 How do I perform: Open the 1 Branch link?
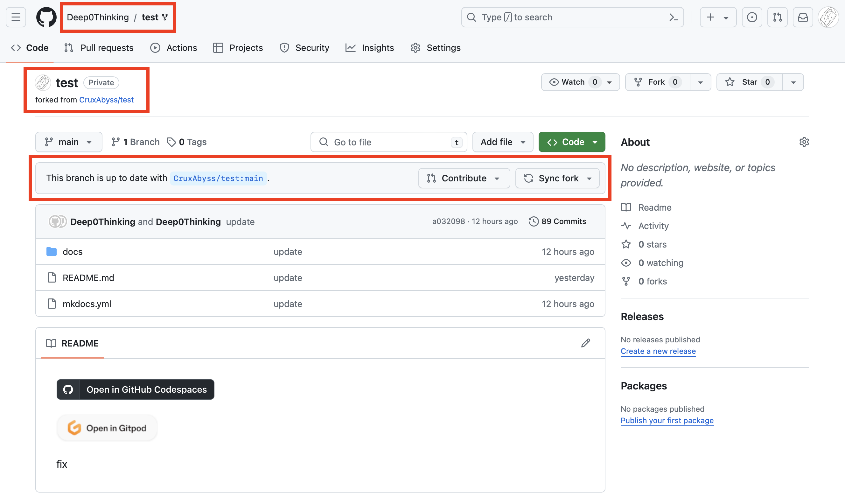tap(136, 142)
